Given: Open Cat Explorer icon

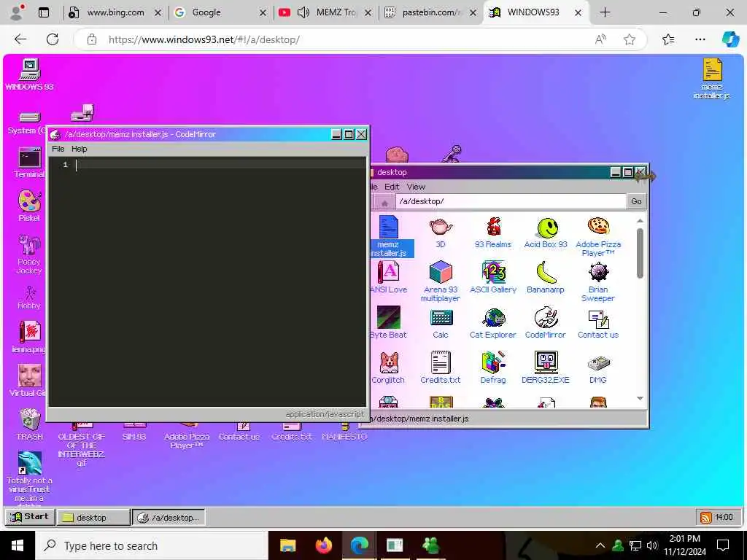Looking at the screenshot, I should (x=493, y=323).
